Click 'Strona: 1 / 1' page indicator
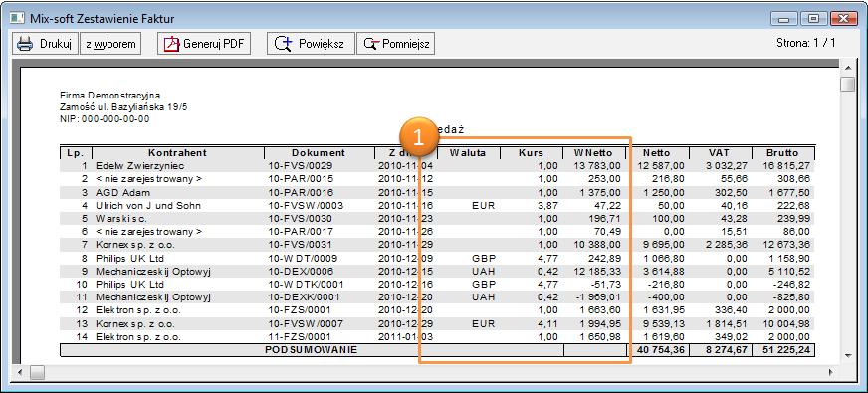 pos(806,43)
